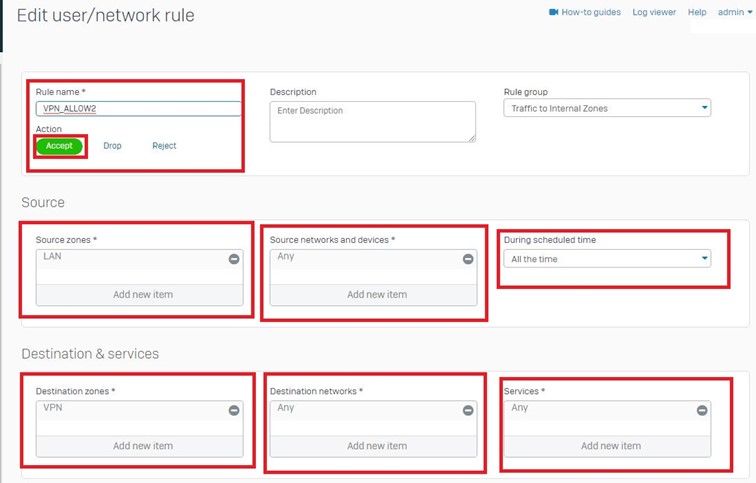Open the Rule group dropdown

pos(607,108)
